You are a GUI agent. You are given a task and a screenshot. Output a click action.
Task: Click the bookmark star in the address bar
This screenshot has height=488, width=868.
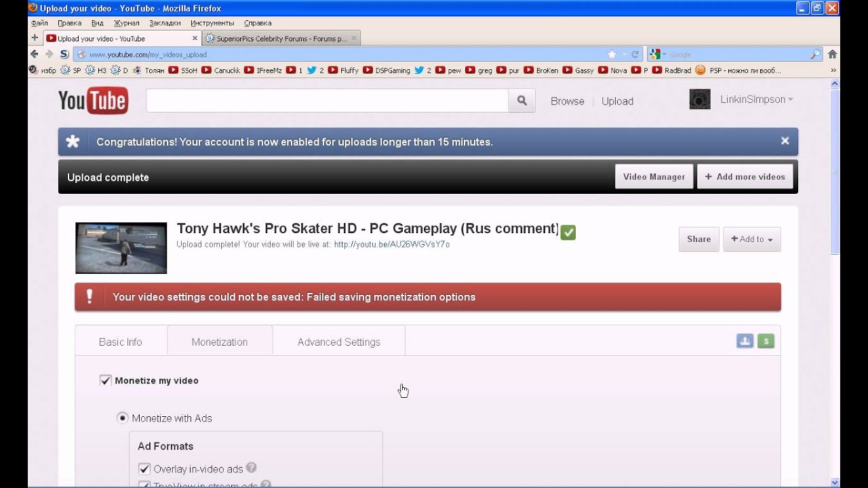point(612,54)
